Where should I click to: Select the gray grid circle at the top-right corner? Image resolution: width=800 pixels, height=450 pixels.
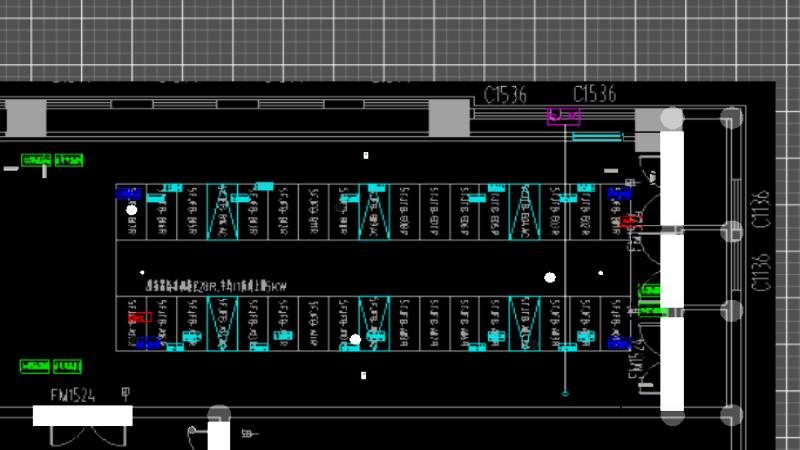pos(732,120)
